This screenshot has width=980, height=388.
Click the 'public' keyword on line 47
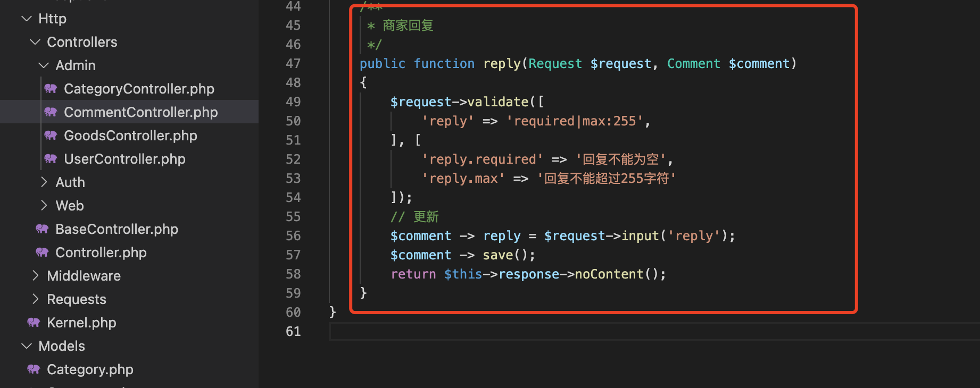pos(383,64)
